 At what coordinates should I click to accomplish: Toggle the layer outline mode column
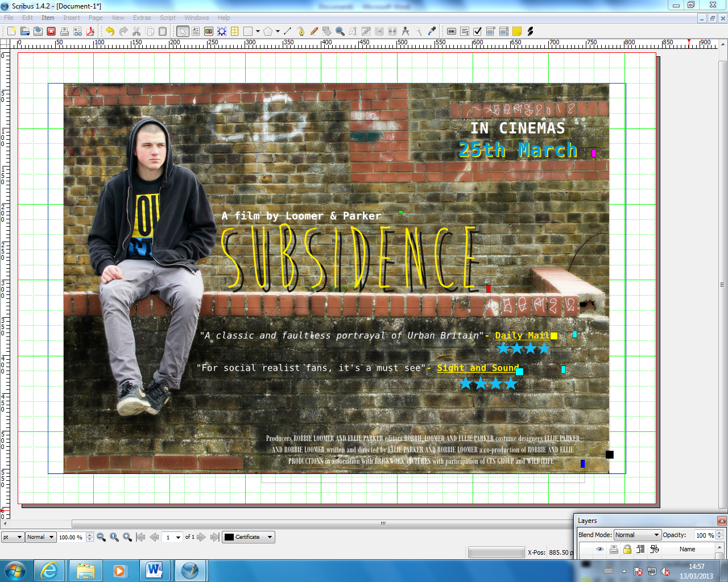[x=655, y=549]
